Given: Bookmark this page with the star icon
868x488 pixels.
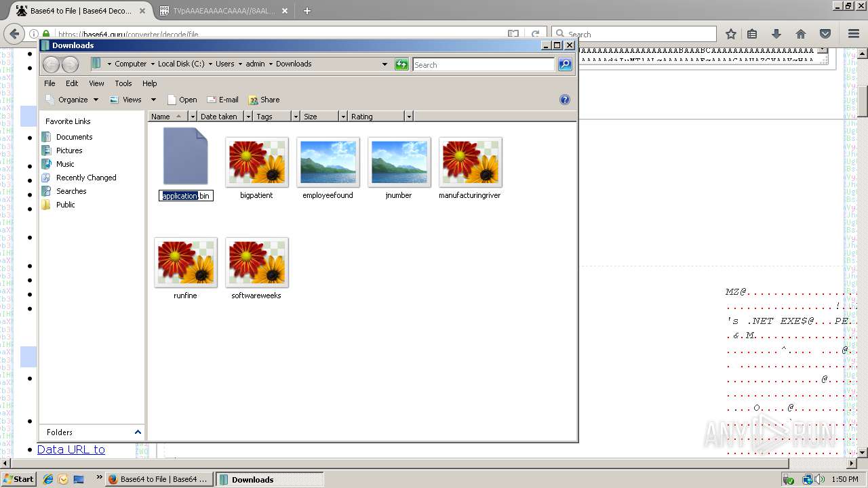Looking at the screenshot, I should 730,34.
